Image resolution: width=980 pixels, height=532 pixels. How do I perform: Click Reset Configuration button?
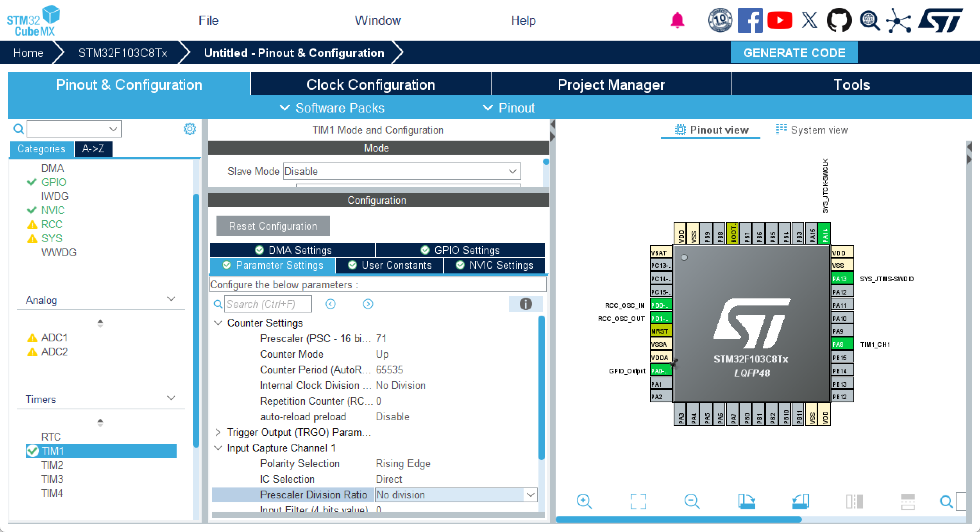(273, 226)
